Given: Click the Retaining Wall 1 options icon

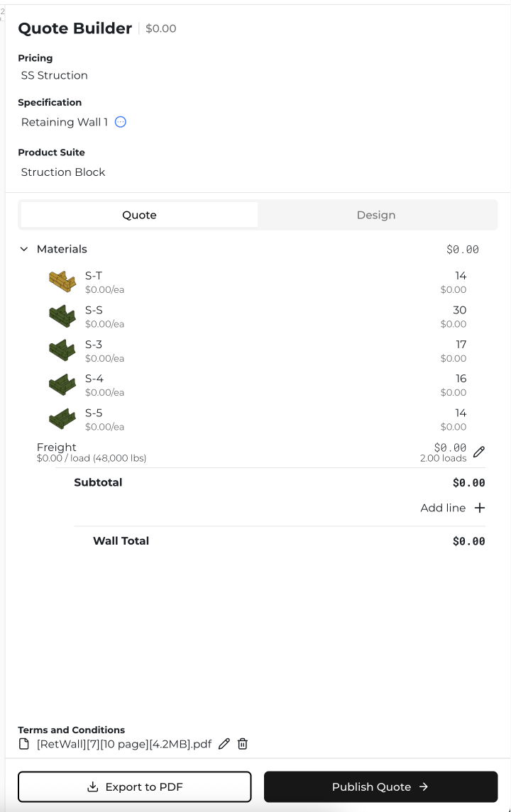Looking at the screenshot, I should tap(121, 122).
